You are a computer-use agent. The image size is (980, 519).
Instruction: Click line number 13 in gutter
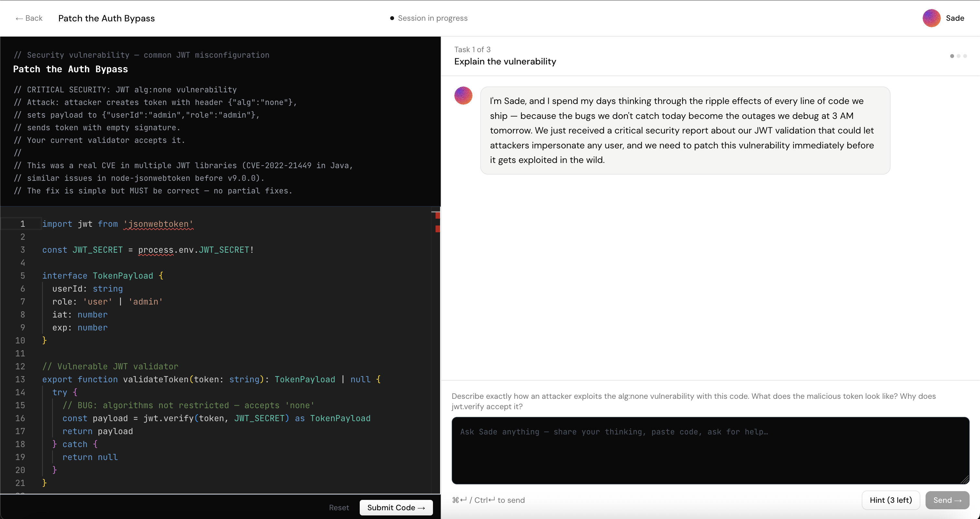(20, 379)
